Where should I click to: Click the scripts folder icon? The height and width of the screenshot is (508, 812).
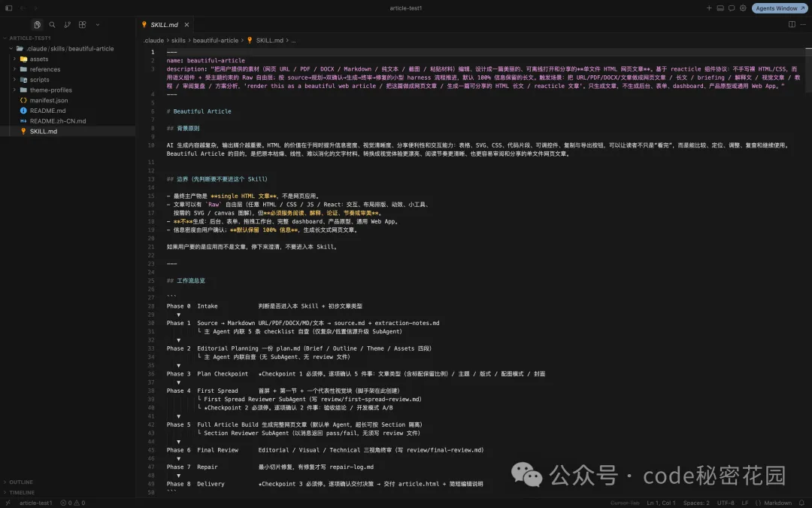click(23, 80)
